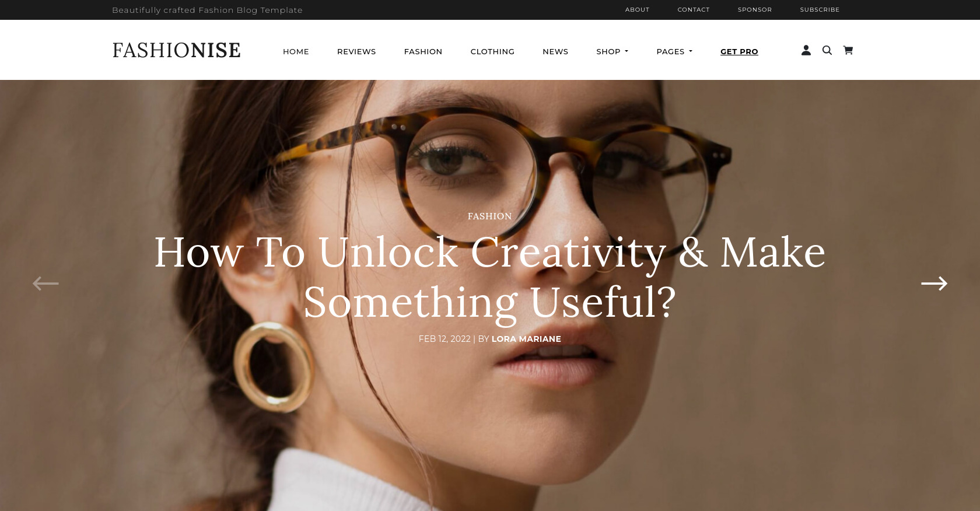Go to previous slide arrow
This screenshot has height=511, width=980.
pyautogui.click(x=45, y=283)
